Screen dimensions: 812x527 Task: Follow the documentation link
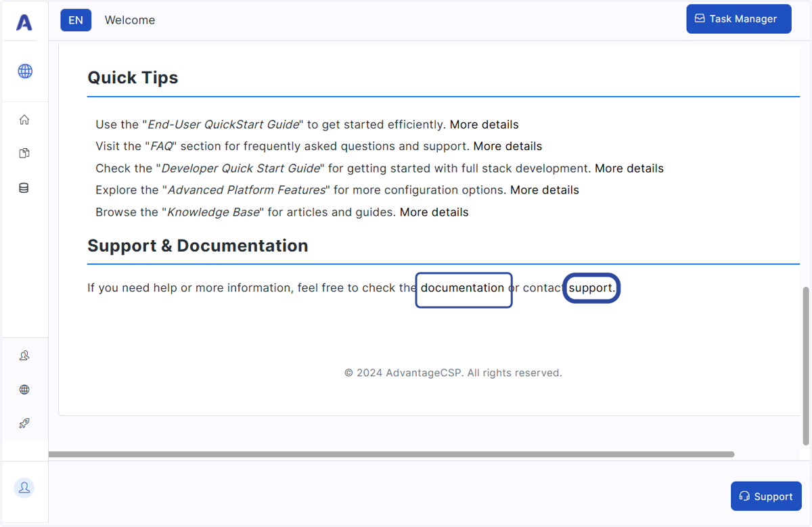(463, 288)
